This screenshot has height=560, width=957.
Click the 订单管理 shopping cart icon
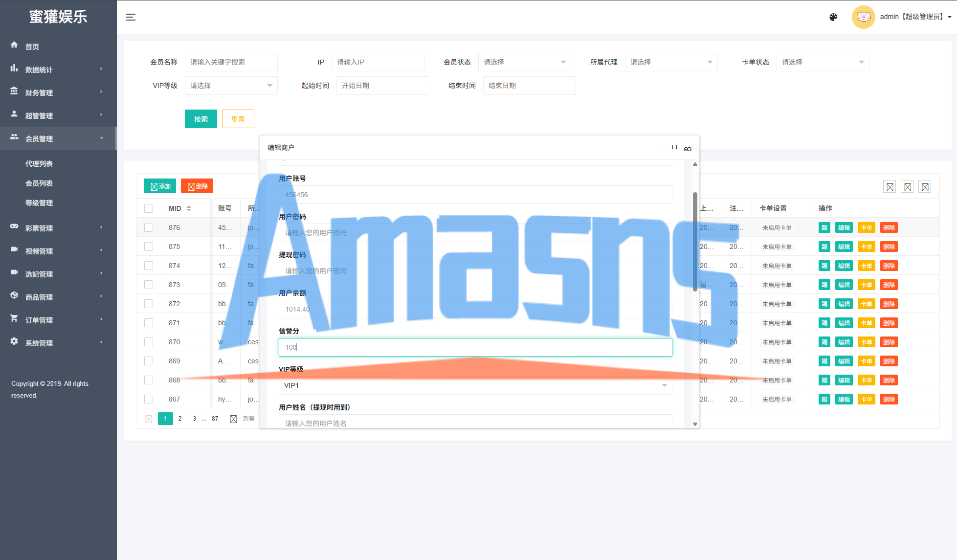tap(14, 318)
